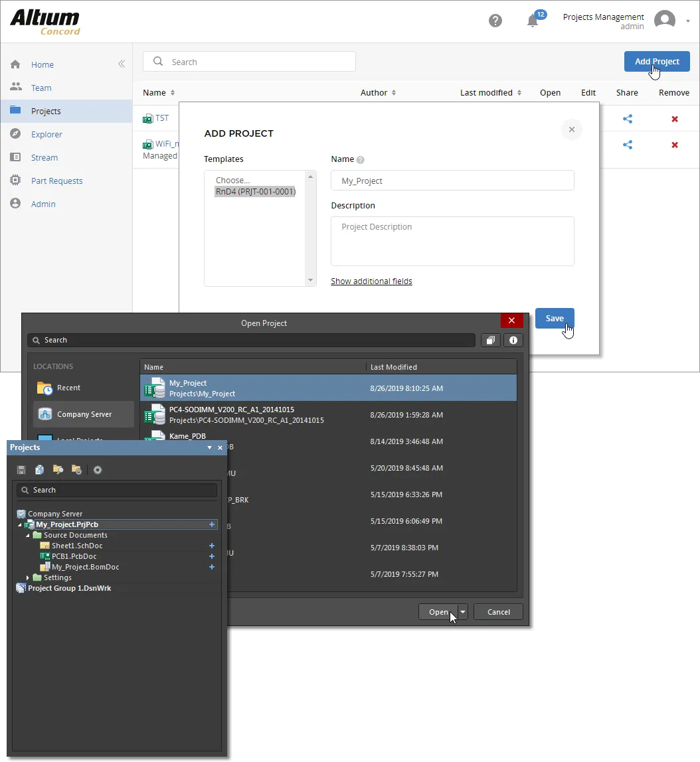Click folder with gear icon in Projects panel

[76, 470]
